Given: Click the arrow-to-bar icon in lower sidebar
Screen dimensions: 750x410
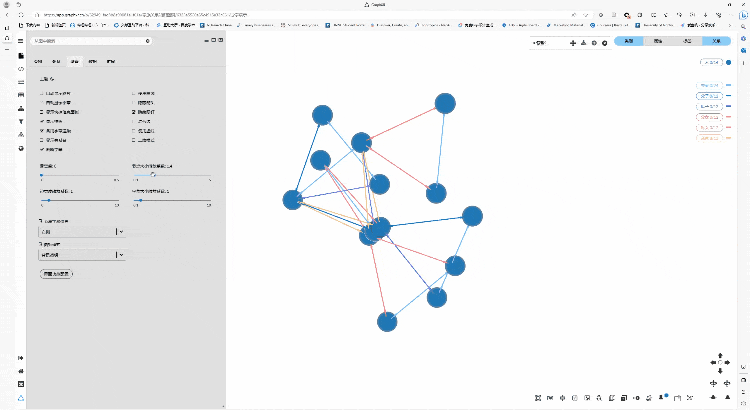Looking at the screenshot, I should tap(21, 358).
